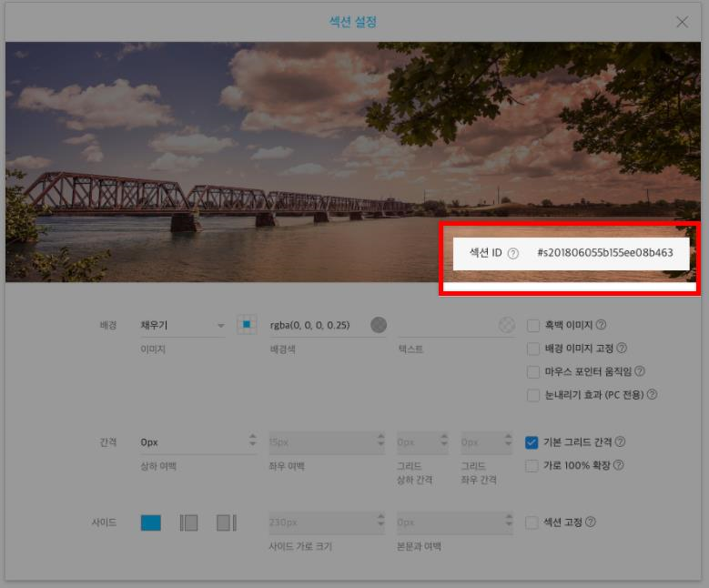This screenshot has height=588, width=709.
Task: Select the 섹션 ID value #s201806055b155ee08b463
Action: point(605,253)
